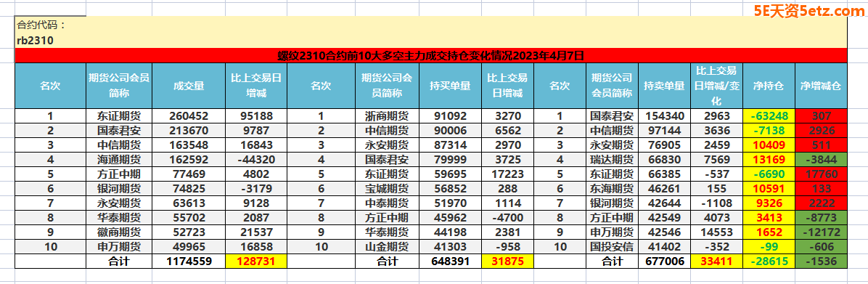Select net position -63248
Image resolution: width=868 pixels, height=284 pixels.
(x=769, y=115)
